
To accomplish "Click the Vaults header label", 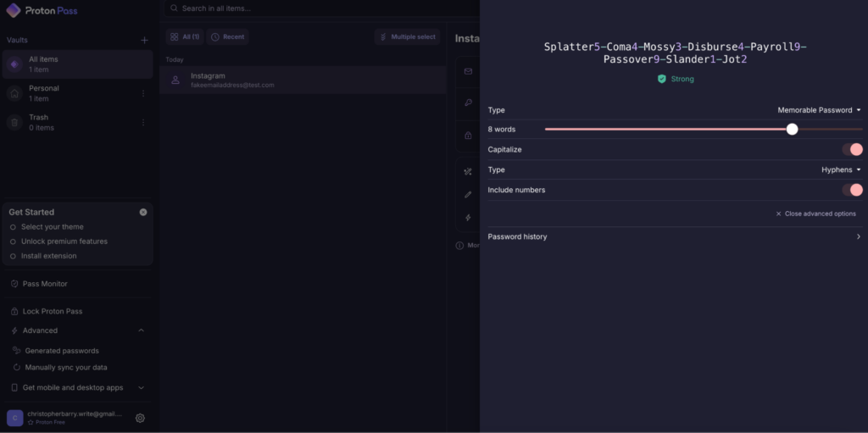I will 17,40.
